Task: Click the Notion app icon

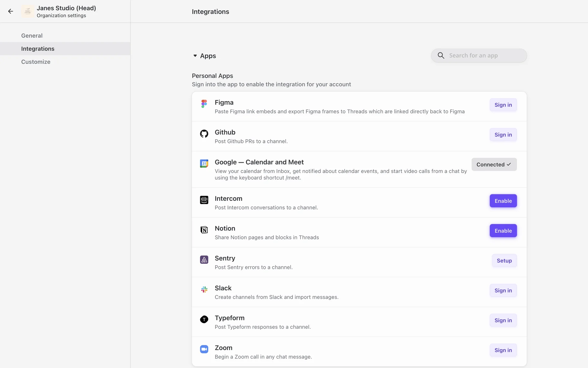Action: click(204, 230)
